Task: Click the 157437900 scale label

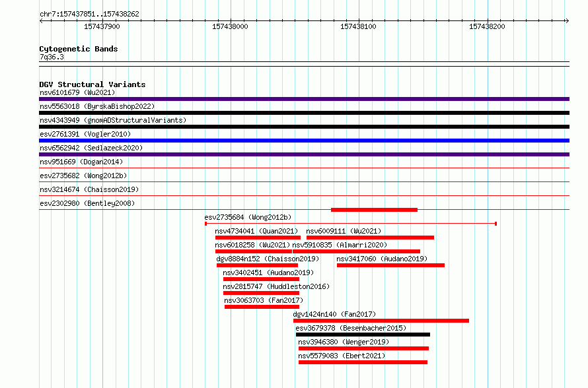Action: pyautogui.click(x=102, y=26)
